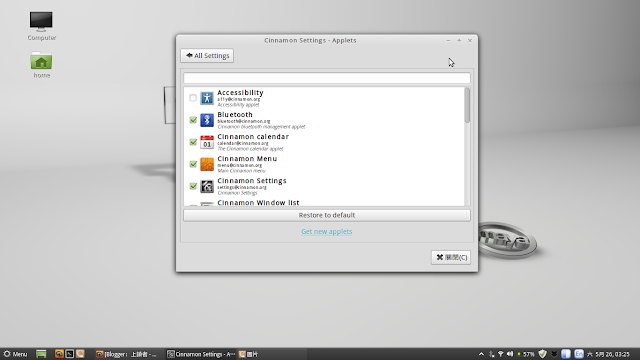The height and width of the screenshot is (360, 640).
Task: Click the close button with X icon
Action: [x=451, y=257]
